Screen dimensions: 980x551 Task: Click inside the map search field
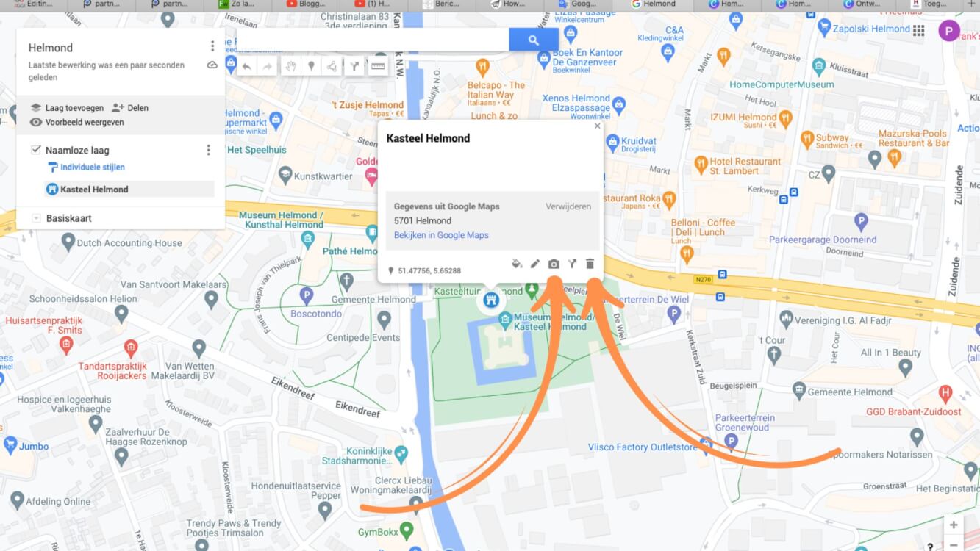tap(373, 40)
